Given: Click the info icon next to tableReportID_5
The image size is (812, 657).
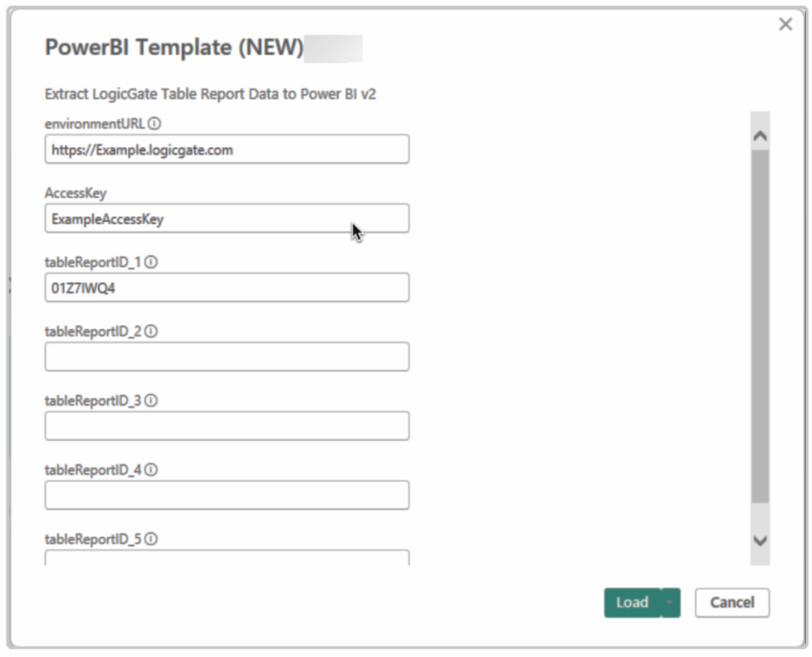Looking at the screenshot, I should (x=151, y=538).
